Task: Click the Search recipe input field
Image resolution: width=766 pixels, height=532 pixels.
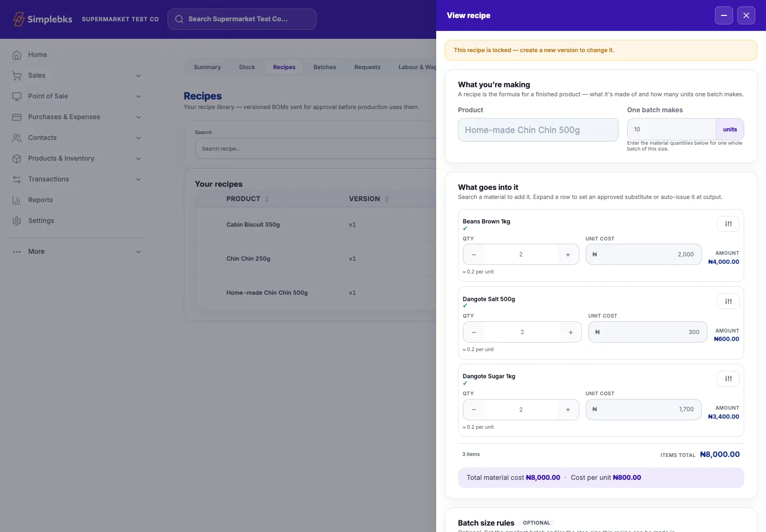Action: tap(315, 148)
